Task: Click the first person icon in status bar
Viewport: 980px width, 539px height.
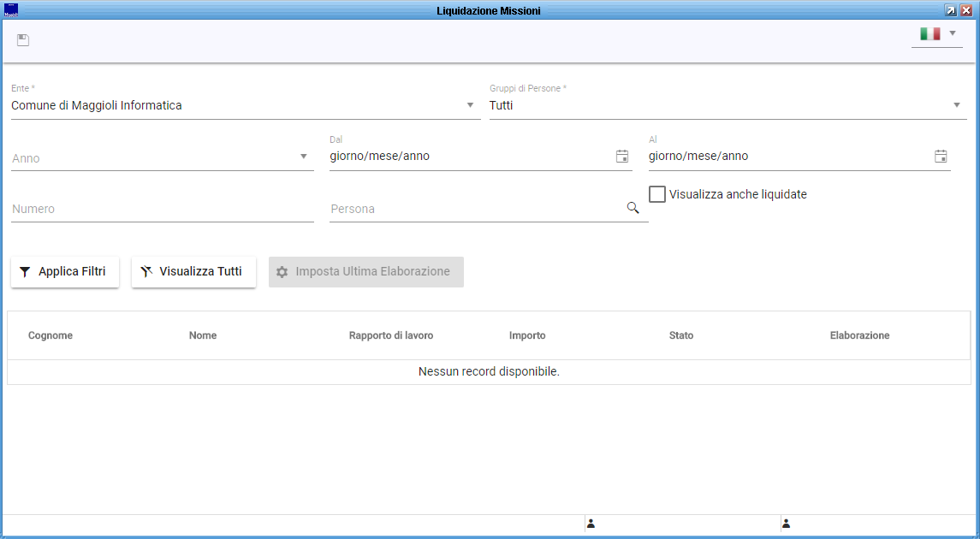Action: (591, 524)
